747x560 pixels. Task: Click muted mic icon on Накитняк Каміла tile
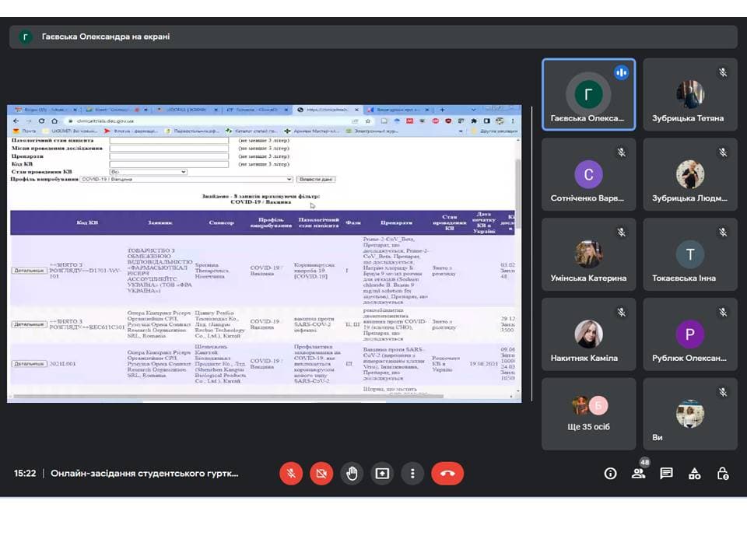(x=621, y=313)
